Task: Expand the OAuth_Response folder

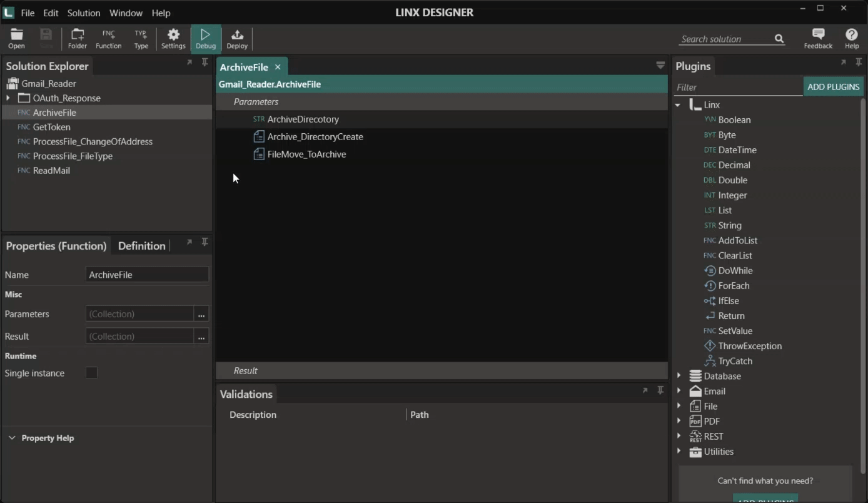Action: (x=8, y=98)
